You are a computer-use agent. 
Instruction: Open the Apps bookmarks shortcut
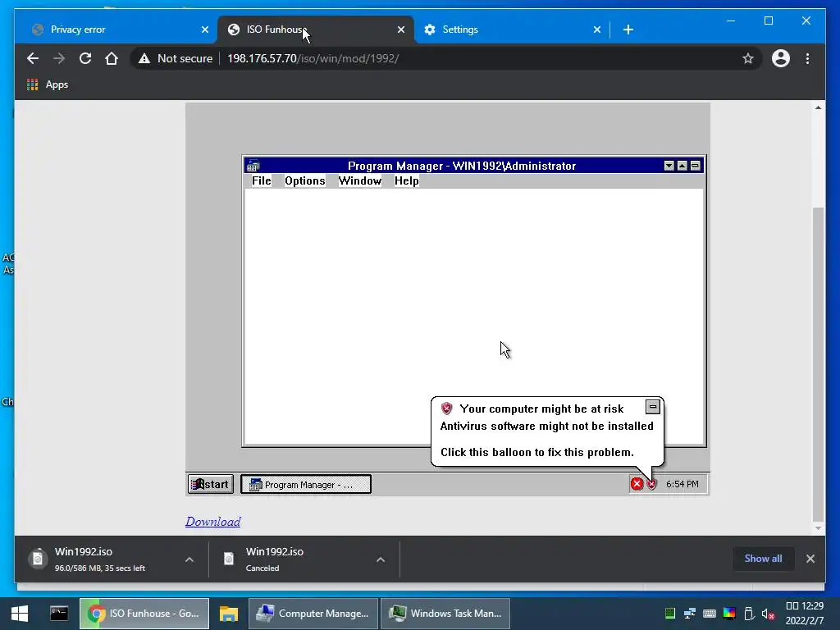[47, 84]
